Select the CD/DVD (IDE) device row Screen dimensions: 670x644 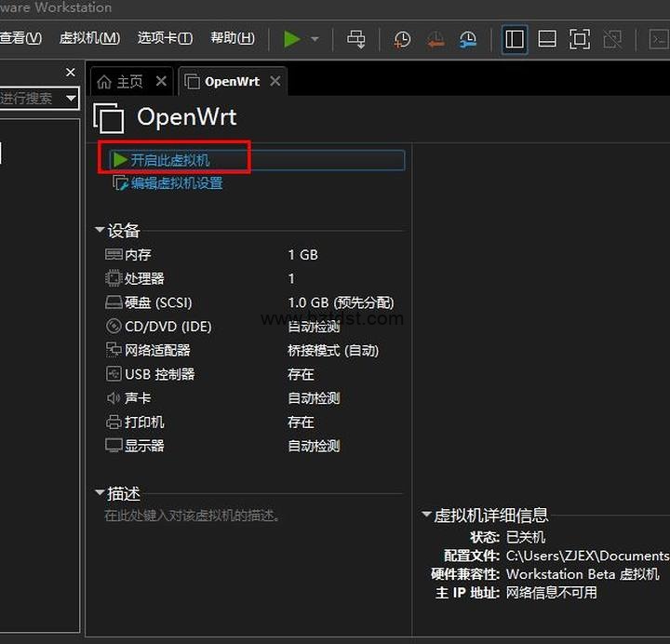pos(252,327)
